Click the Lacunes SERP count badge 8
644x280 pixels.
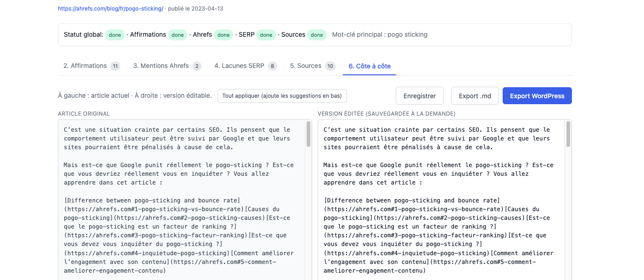[x=273, y=66]
